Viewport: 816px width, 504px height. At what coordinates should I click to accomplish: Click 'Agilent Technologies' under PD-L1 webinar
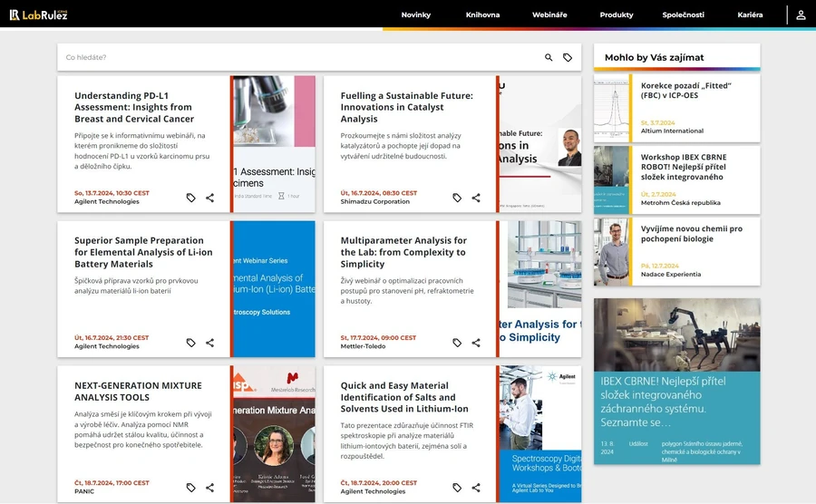107,202
